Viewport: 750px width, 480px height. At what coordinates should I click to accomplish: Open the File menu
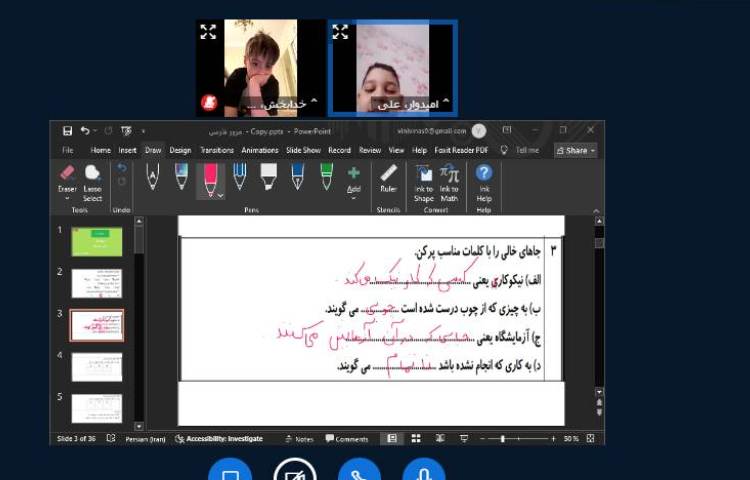pos(68,150)
